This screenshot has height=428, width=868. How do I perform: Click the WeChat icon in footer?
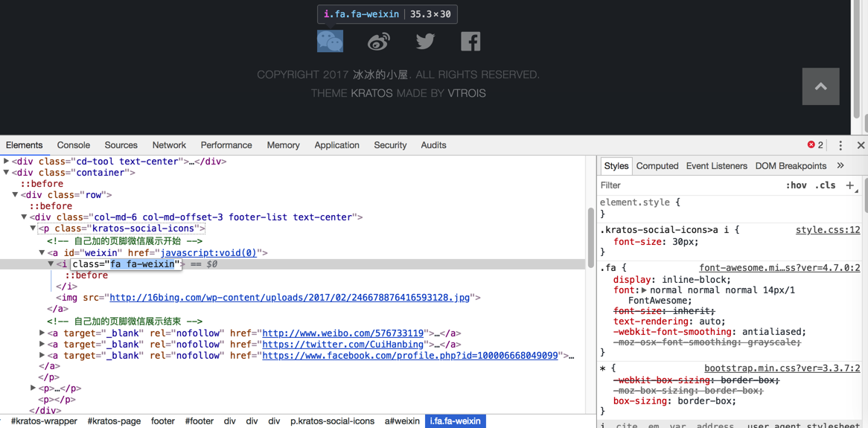click(330, 41)
